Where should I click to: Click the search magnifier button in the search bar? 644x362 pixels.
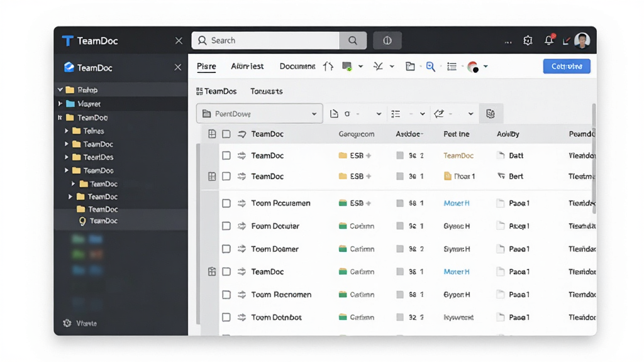coord(353,40)
